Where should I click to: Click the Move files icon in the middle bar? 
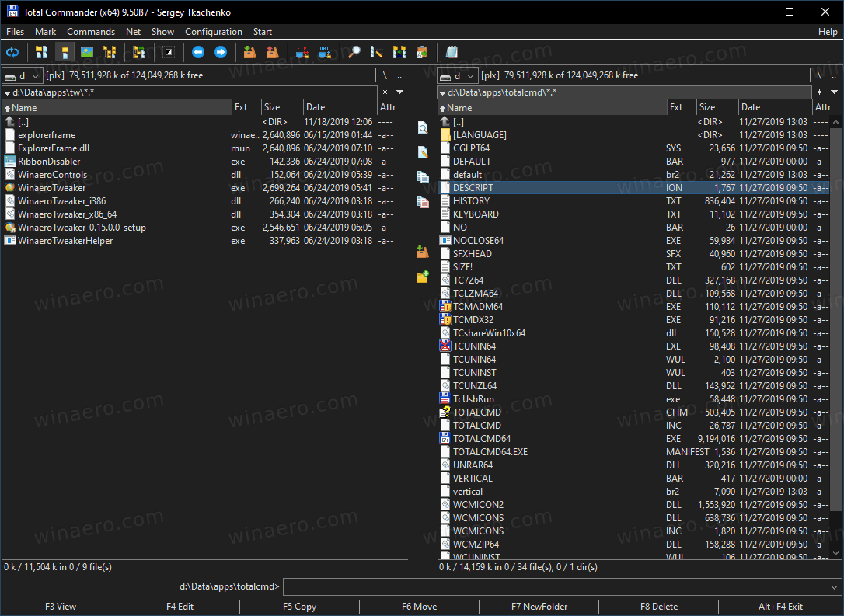coord(423,202)
